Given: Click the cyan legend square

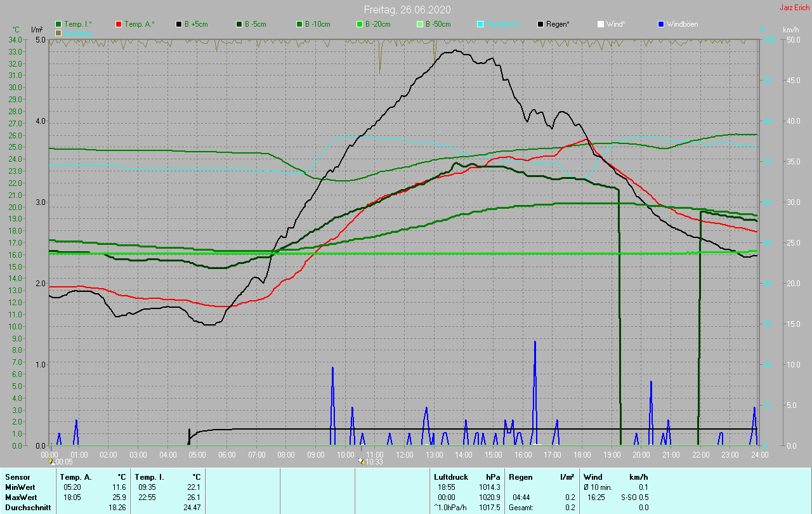Looking at the screenshot, I should pos(480,24).
